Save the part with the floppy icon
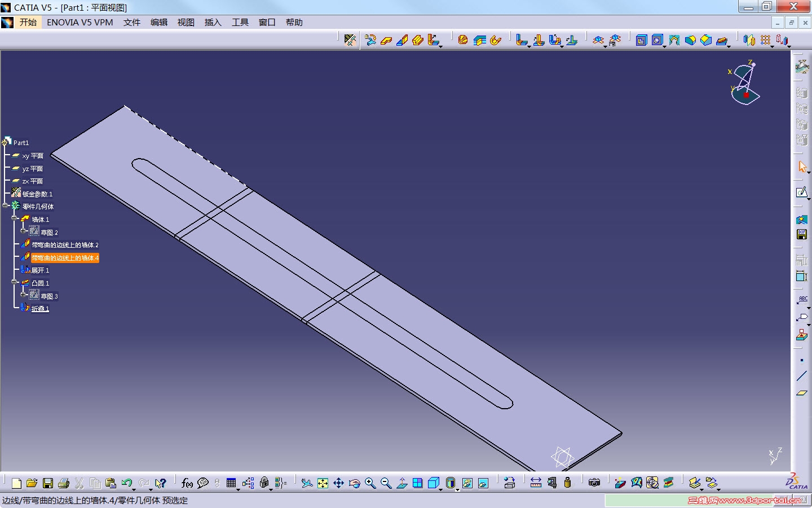The image size is (812, 508). 48,483
